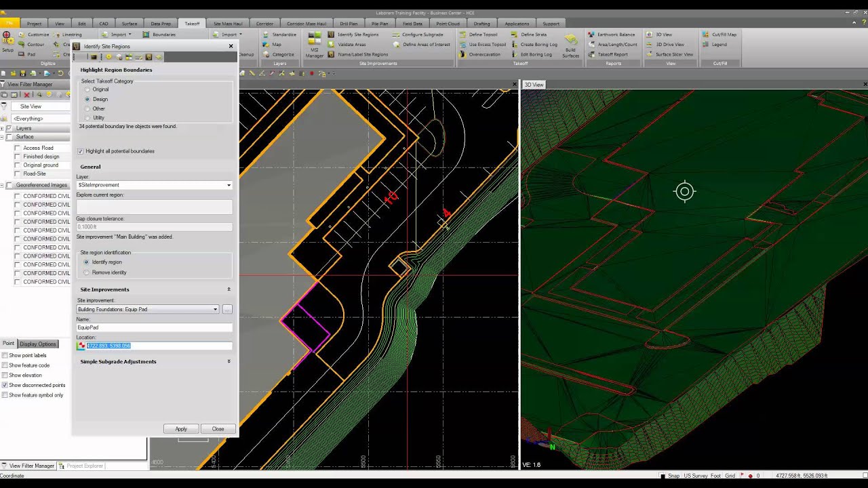Click browse button beside Site improvement
Viewport: 868px width, 488px height.
click(x=227, y=309)
